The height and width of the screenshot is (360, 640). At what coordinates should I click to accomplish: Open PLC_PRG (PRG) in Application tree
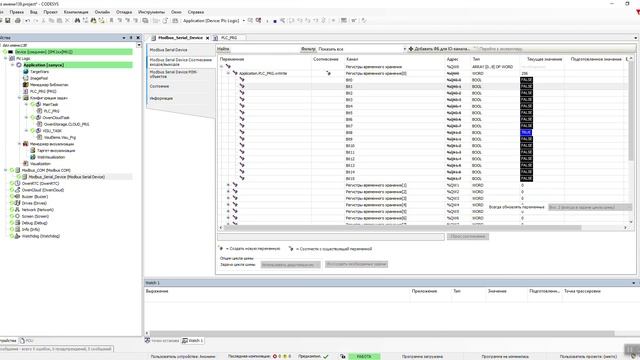click(43, 91)
